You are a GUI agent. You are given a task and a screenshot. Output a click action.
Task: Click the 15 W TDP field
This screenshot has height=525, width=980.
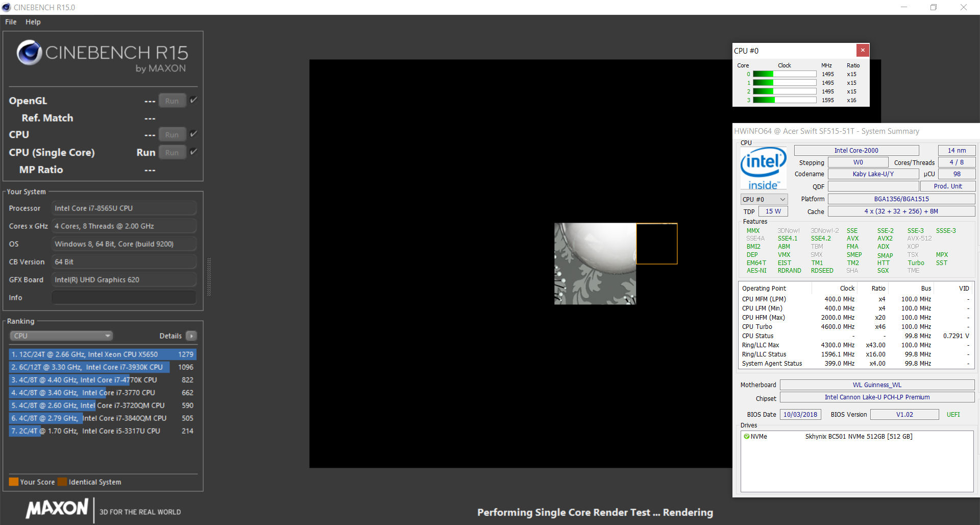pyautogui.click(x=773, y=211)
